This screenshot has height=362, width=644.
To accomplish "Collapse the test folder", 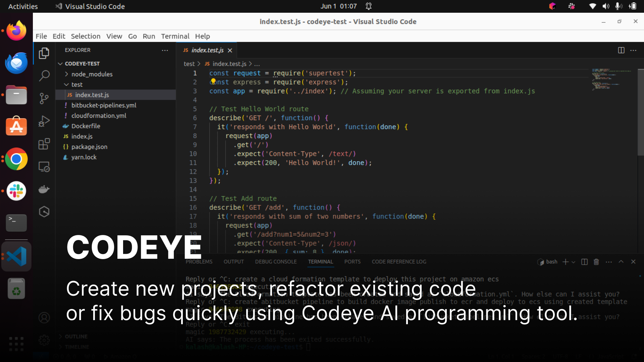I will pos(77,84).
